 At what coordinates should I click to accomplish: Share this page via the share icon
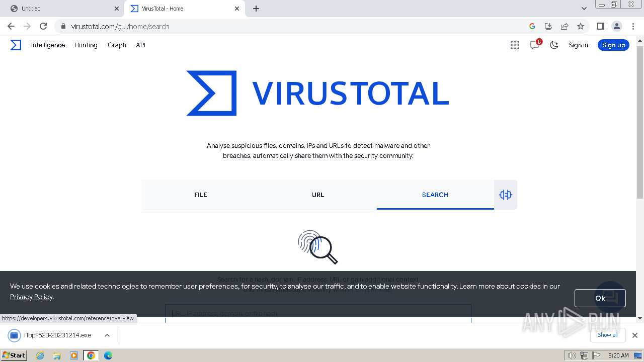click(x=565, y=26)
